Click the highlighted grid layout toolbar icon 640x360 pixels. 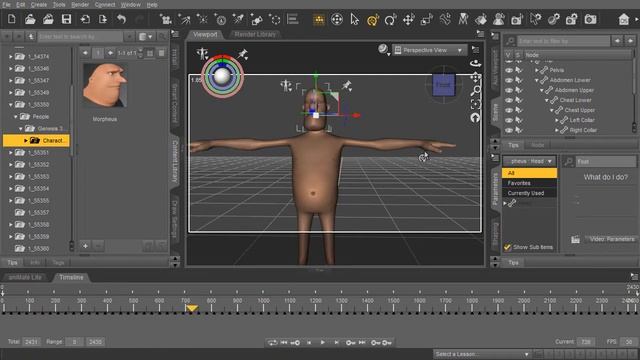pyautogui.click(x=319, y=20)
